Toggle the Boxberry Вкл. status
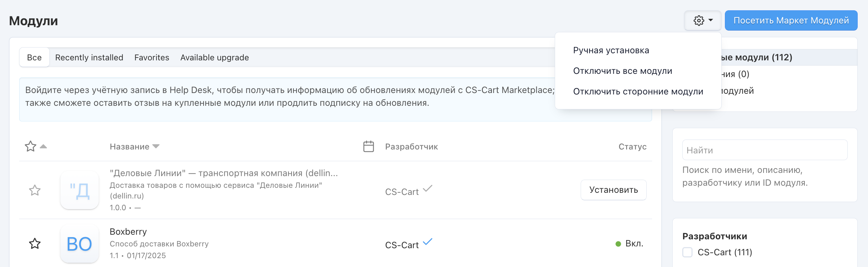The height and width of the screenshot is (267, 868). tap(630, 244)
